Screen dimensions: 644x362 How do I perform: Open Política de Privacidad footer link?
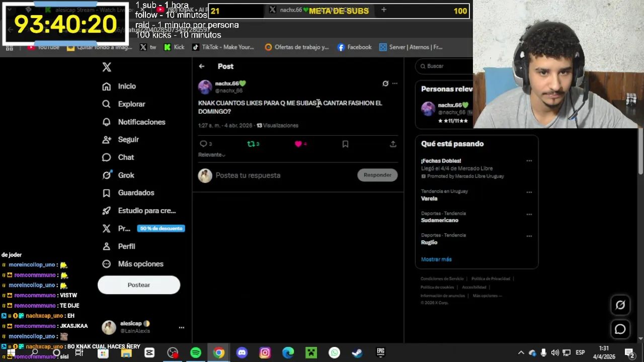click(491, 279)
